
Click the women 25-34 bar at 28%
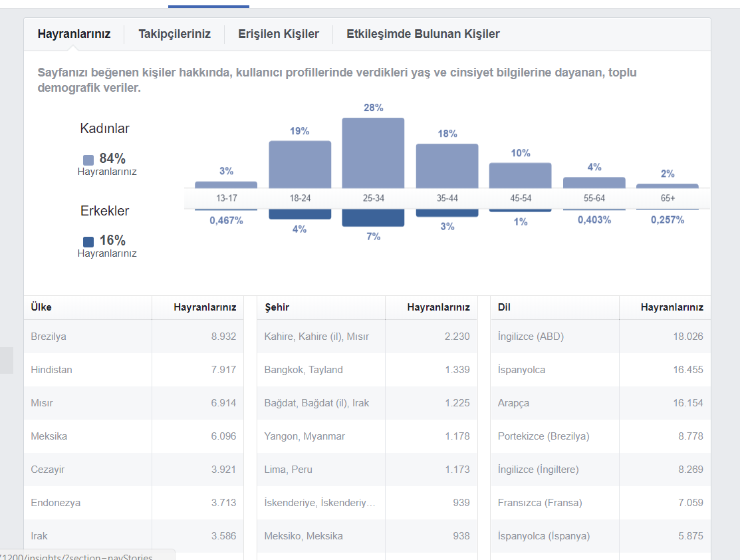click(373, 153)
